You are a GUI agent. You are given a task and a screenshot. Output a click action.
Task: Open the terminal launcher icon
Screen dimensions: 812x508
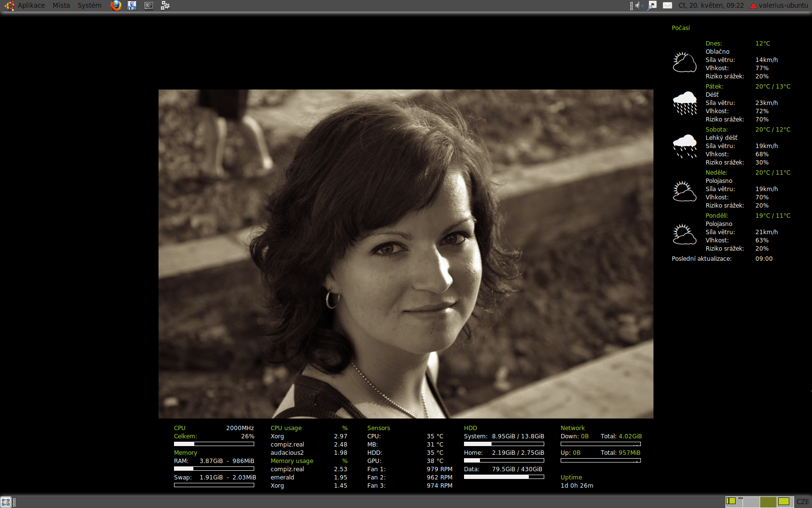coord(149,5)
